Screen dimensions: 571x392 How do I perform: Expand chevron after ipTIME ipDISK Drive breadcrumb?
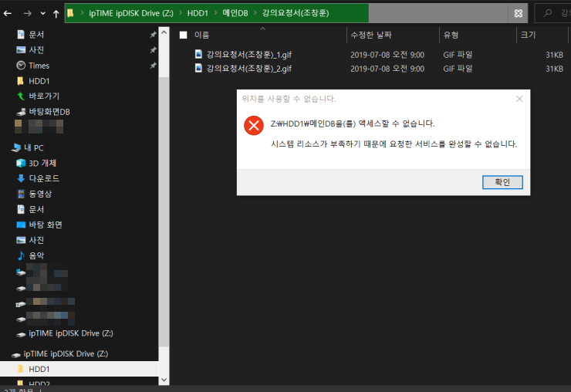[x=181, y=13]
